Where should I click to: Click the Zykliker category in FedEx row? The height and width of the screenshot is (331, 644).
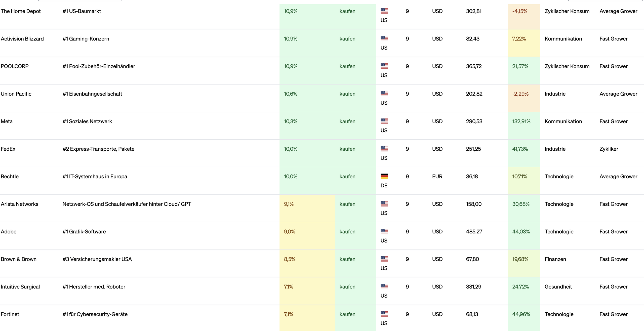point(609,149)
